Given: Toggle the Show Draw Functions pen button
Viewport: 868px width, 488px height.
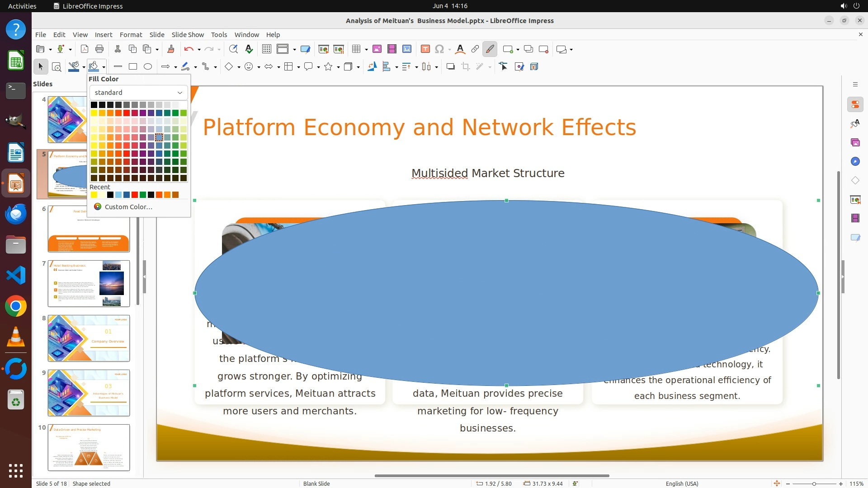Looking at the screenshot, I should (x=490, y=49).
